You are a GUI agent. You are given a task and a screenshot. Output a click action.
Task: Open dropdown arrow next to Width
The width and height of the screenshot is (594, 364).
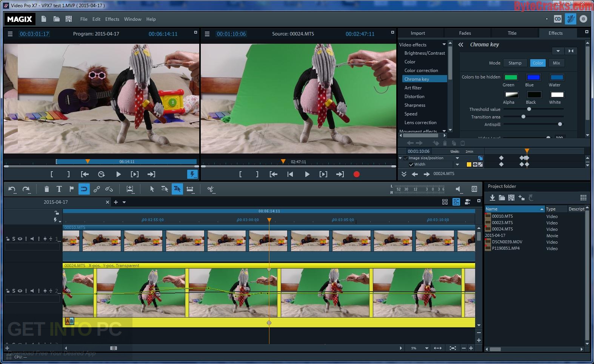coord(457,164)
